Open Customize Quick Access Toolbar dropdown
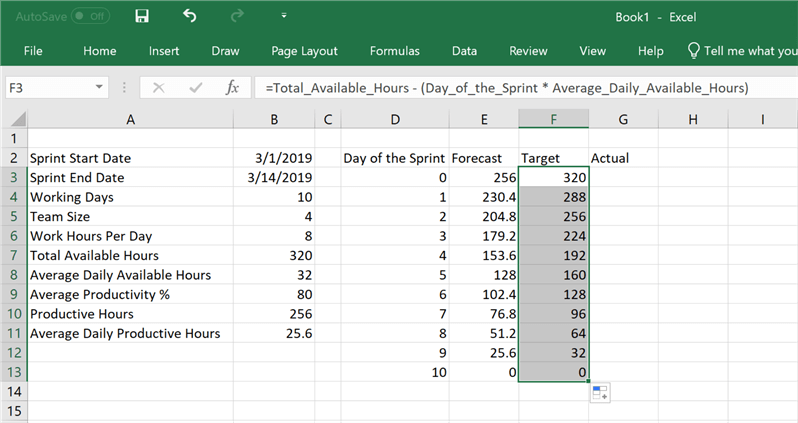The image size is (798, 423). [x=284, y=16]
